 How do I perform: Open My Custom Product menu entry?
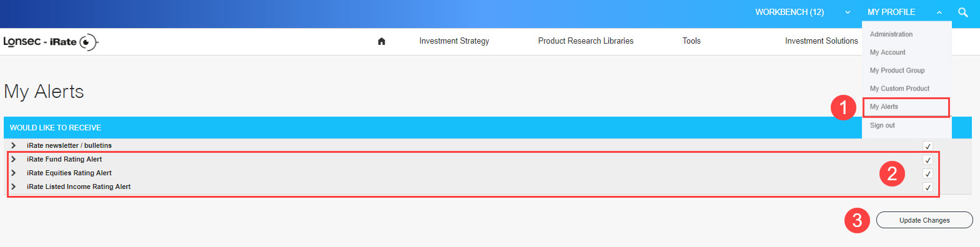click(899, 89)
